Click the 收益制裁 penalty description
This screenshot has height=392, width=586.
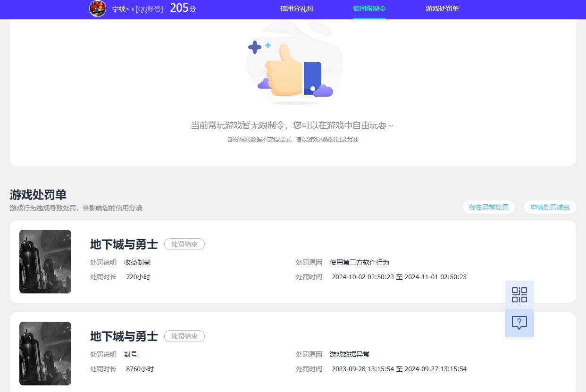tap(137, 262)
